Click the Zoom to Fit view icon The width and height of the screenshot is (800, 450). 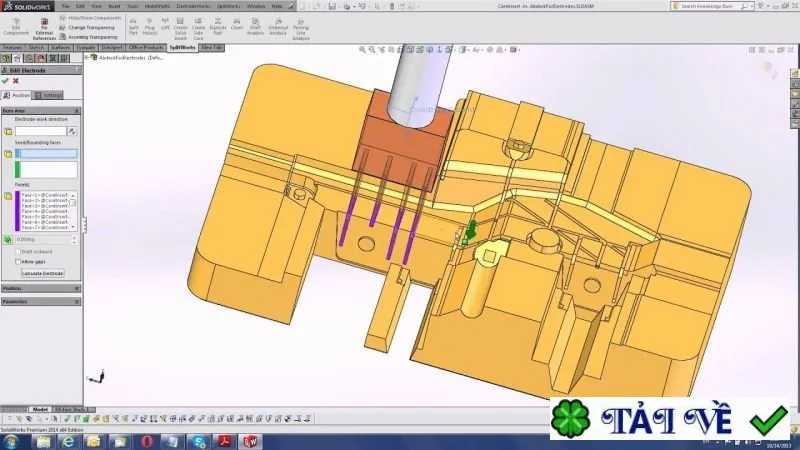point(362,49)
